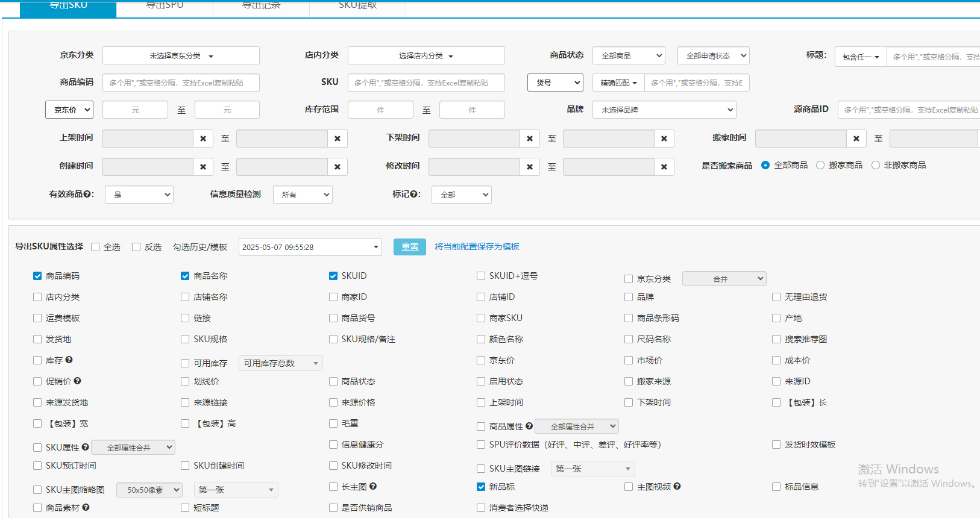The width and height of the screenshot is (980, 518).
Task: Click help icon next to 有效商品
Action: point(87,194)
